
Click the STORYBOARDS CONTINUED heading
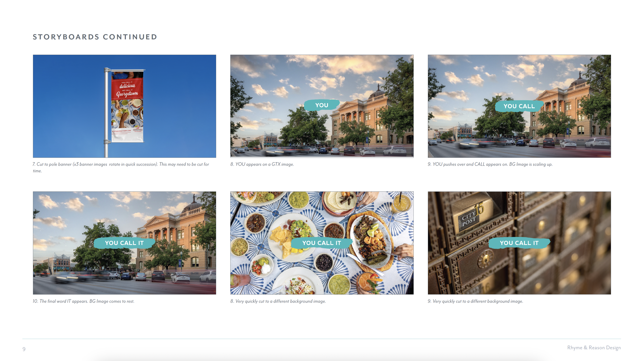pyautogui.click(x=95, y=37)
